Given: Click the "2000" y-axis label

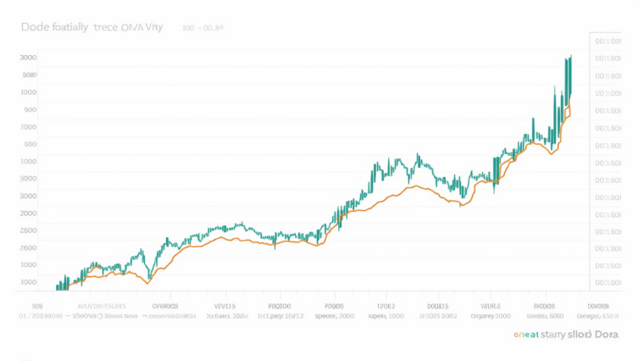Looking at the screenshot, I should point(28,214).
